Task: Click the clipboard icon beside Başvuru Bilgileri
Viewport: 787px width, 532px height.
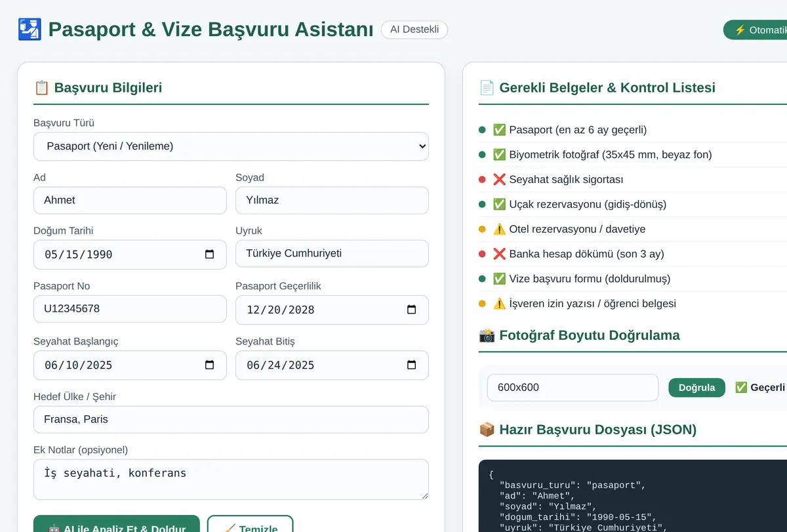Action: pyautogui.click(x=41, y=88)
